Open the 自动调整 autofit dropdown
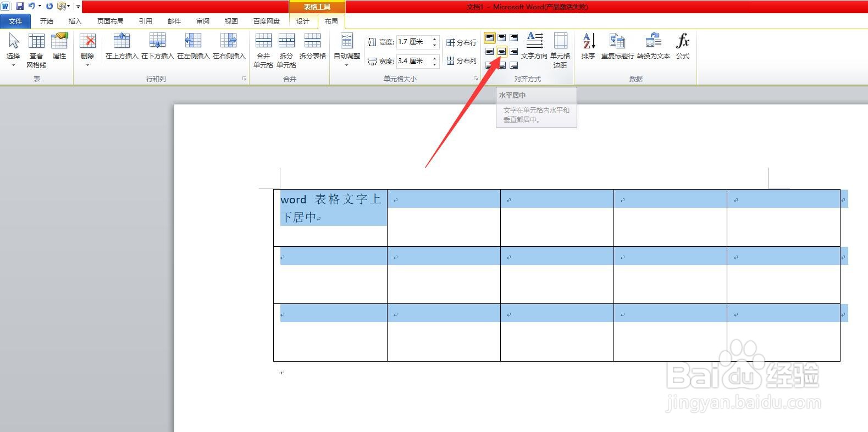The height and width of the screenshot is (432, 868). pyautogui.click(x=347, y=50)
